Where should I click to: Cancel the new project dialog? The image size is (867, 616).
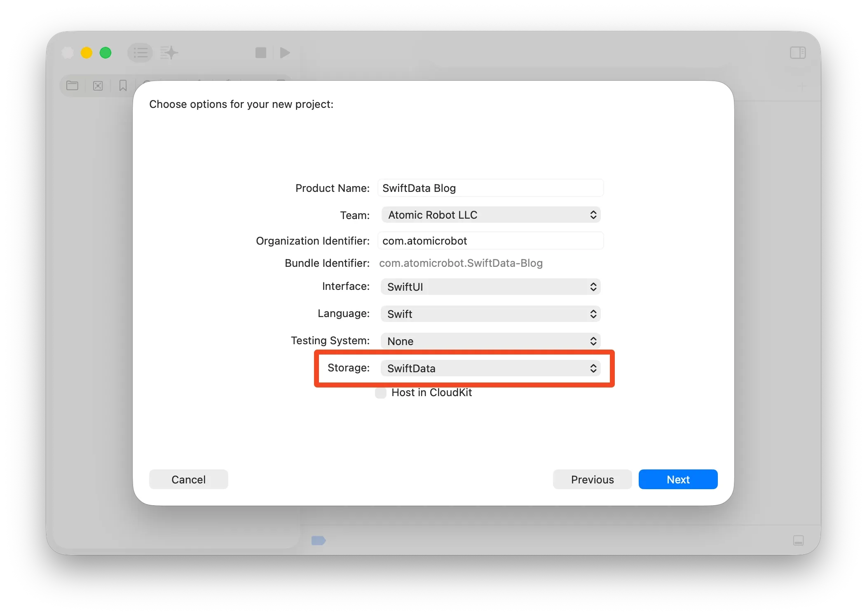pos(188,479)
